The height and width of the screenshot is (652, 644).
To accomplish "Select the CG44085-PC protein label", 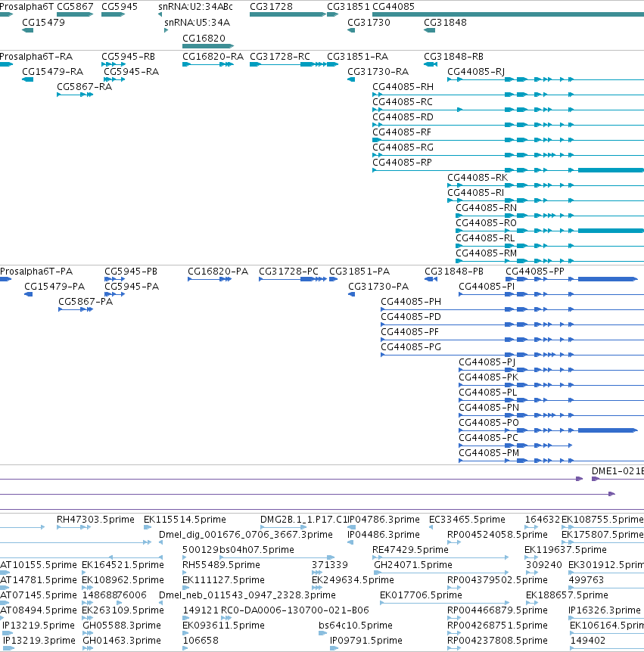I will point(488,438).
